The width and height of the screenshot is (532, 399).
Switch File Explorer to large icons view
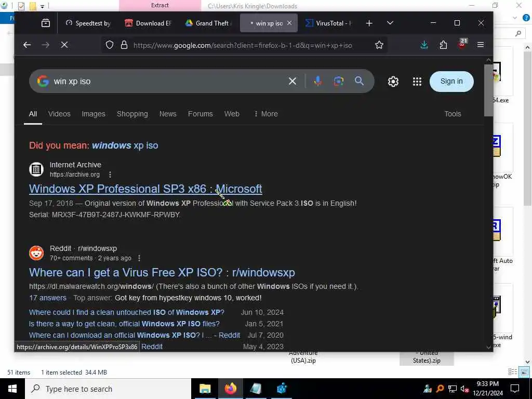(524, 372)
